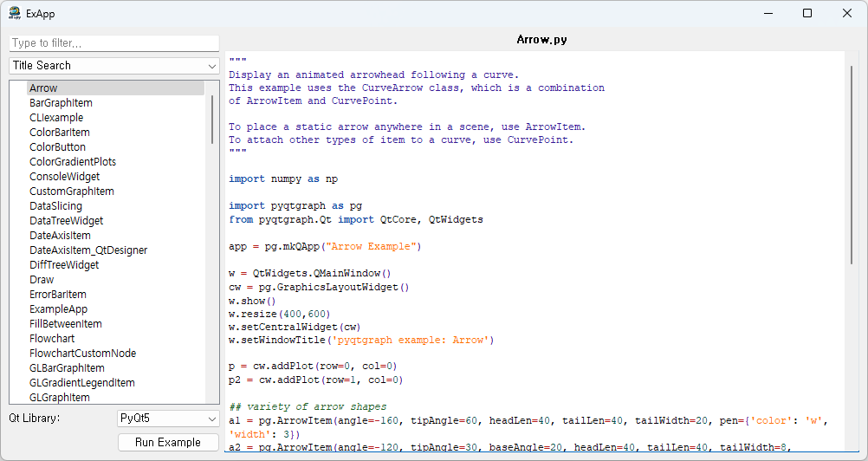Viewport: 868px width, 461px height.
Task: Select the FillBetweenItem example
Action: pos(66,324)
